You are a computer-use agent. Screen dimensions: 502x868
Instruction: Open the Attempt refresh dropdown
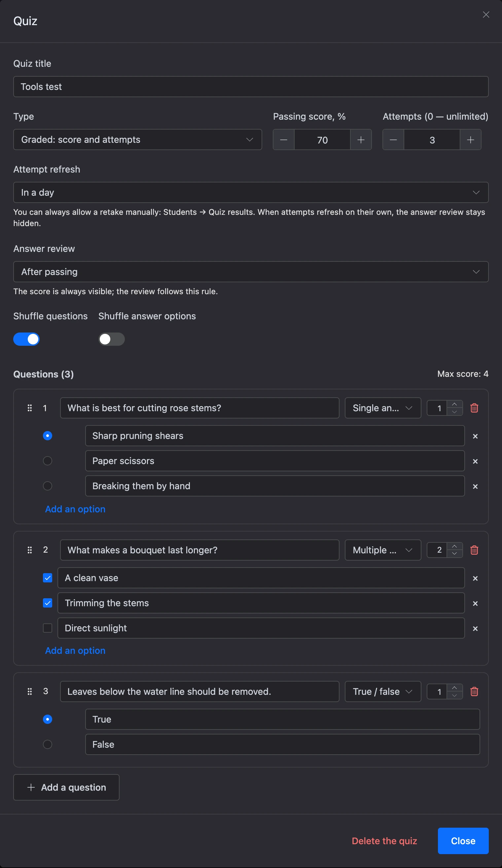[251, 192]
